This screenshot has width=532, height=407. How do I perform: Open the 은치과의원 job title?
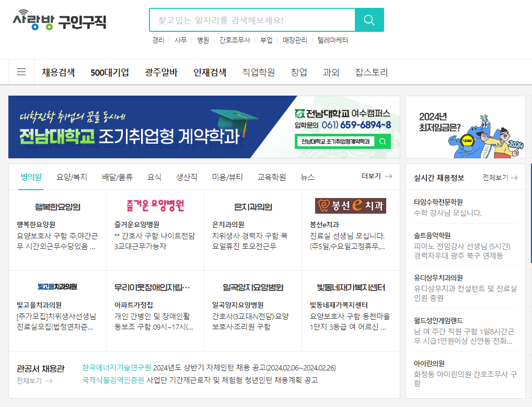tap(228, 225)
